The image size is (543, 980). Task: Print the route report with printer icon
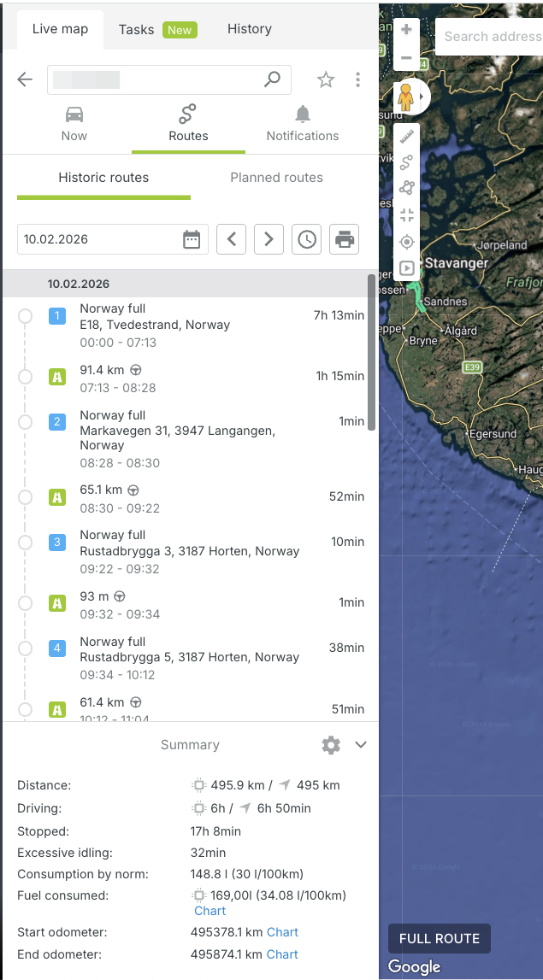pos(345,239)
